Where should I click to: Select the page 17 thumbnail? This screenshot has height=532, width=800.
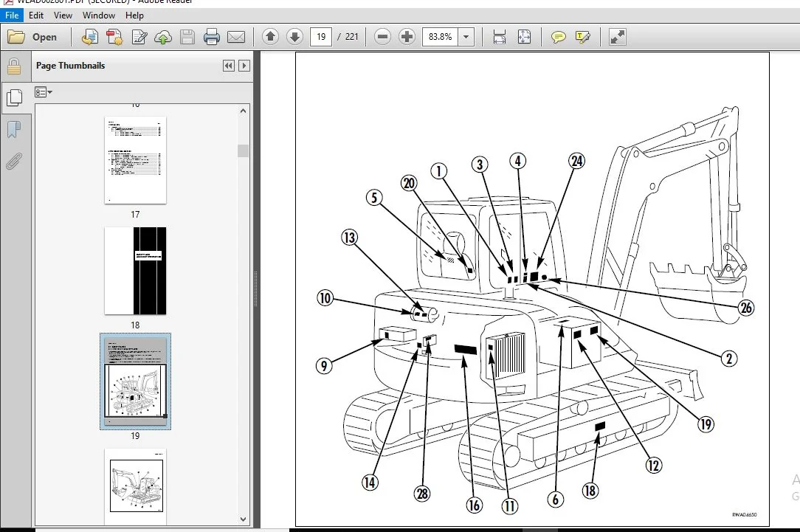[x=135, y=160]
